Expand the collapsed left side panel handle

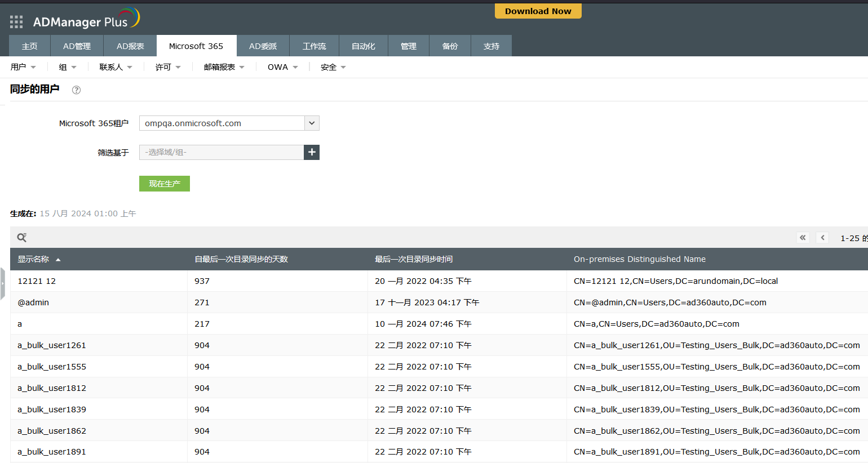(x=3, y=283)
